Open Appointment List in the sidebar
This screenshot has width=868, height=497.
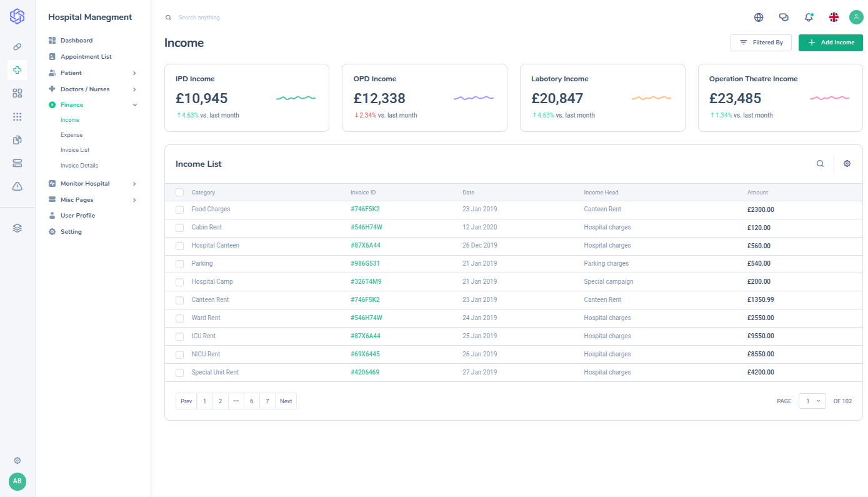pos(86,57)
